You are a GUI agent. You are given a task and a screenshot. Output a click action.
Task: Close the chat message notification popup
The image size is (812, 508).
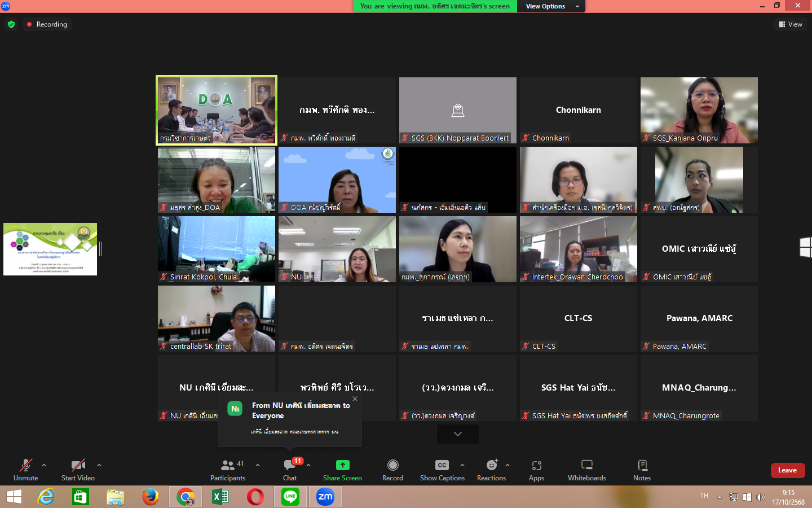coord(355,398)
